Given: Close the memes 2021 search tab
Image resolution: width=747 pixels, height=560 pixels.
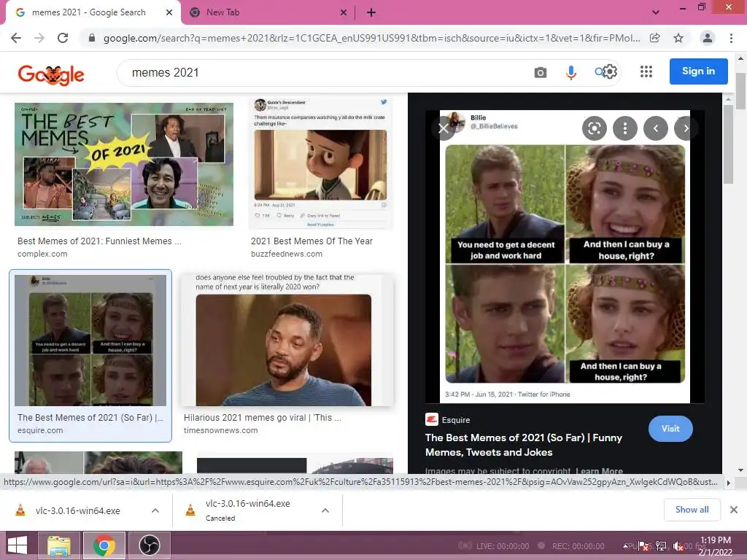Looking at the screenshot, I should click(x=169, y=13).
